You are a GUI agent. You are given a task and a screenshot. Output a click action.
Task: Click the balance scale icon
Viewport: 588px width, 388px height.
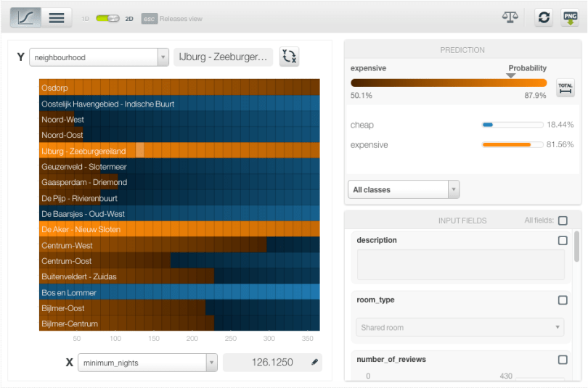pyautogui.click(x=510, y=17)
